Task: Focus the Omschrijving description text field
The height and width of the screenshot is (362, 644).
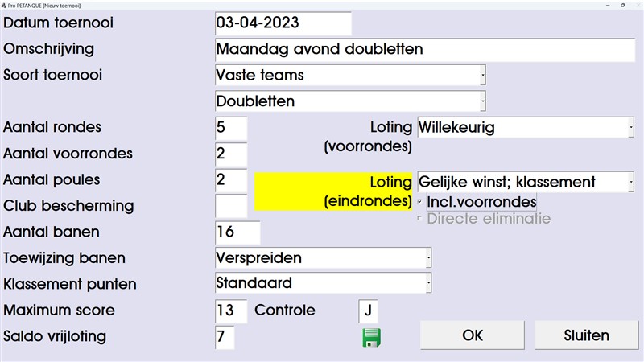Action: 425,49
